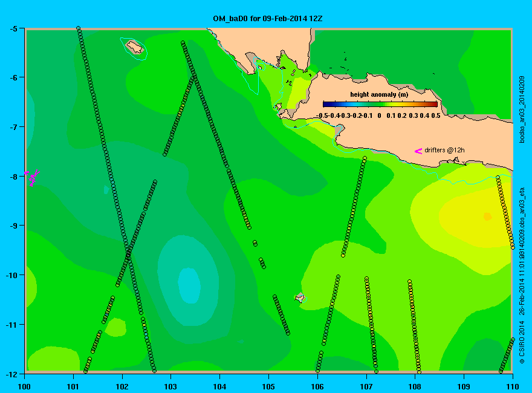Click the color bar value label 0.5

pyautogui.click(x=436, y=115)
